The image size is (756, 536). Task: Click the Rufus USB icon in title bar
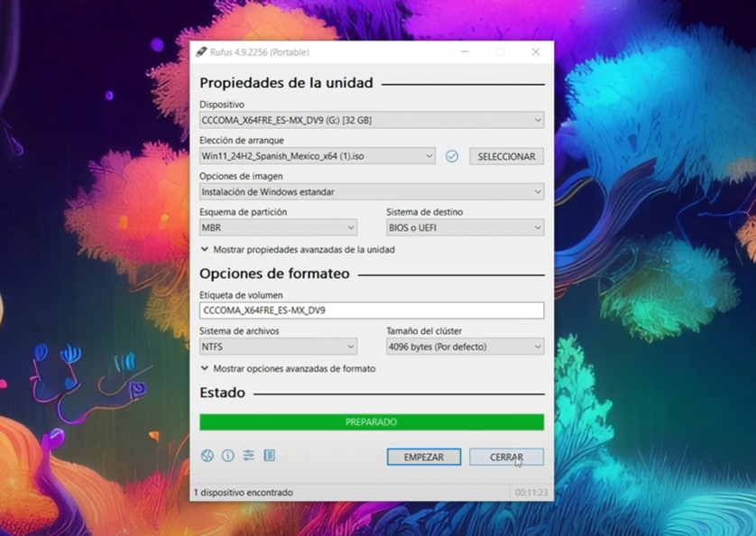[201, 52]
